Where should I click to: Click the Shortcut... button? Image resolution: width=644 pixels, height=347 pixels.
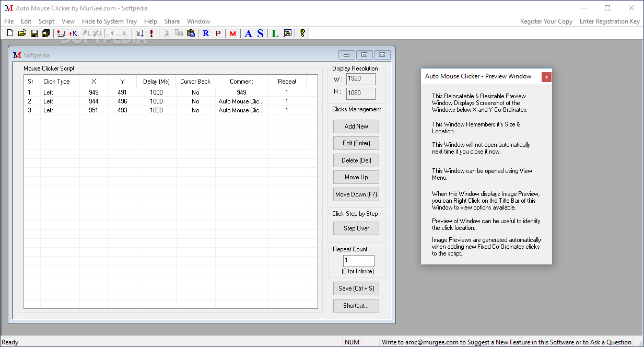pyautogui.click(x=356, y=306)
